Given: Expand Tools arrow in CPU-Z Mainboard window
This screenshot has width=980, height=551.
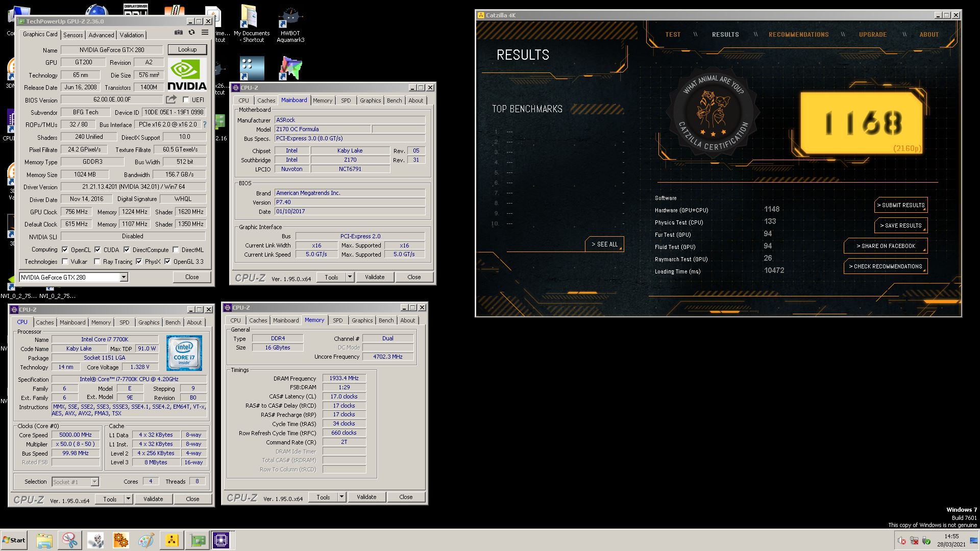Looking at the screenshot, I should [x=350, y=277].
